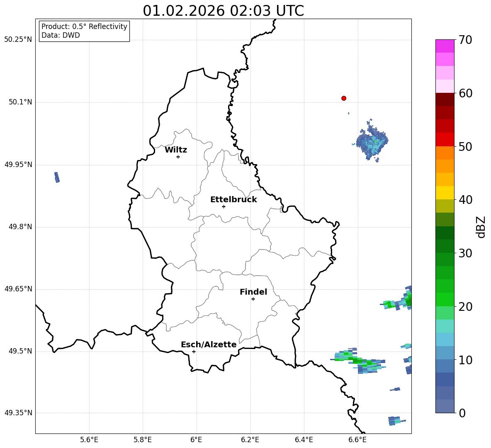
Task: Click the 70 tick label on colorbar
Action: [465, 40]
